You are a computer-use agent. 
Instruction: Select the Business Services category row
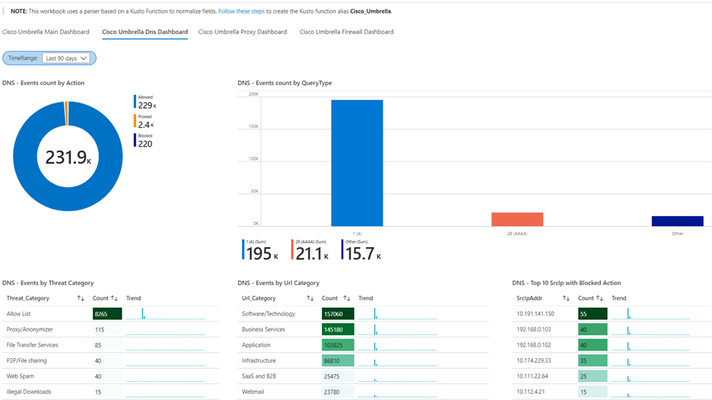point(363,330)
